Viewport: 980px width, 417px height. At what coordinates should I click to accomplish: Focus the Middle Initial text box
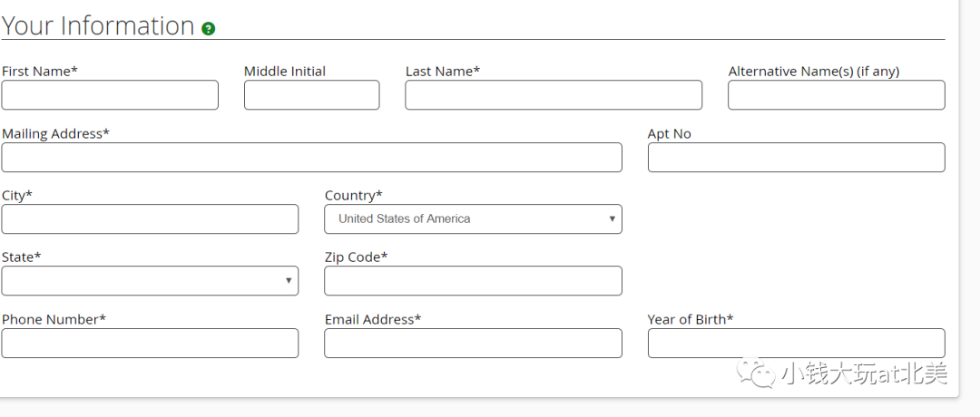point(311,95)
